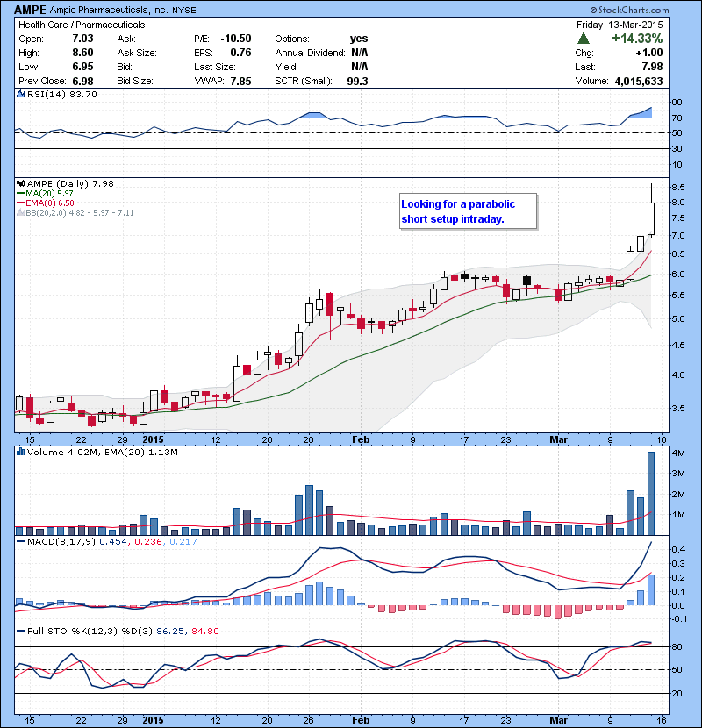This screenshot has width=702, height=728.
Task: Click the Mar label under price chart
Action: coord(558,439)
